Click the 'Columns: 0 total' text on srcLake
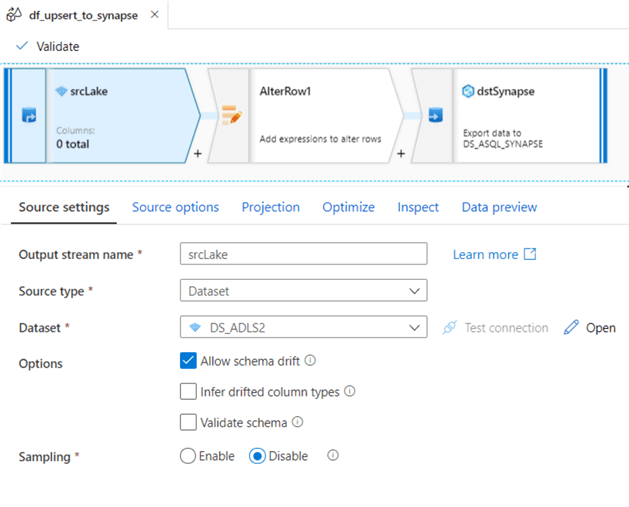Screen dimensions: 629x507 [75, 138]
